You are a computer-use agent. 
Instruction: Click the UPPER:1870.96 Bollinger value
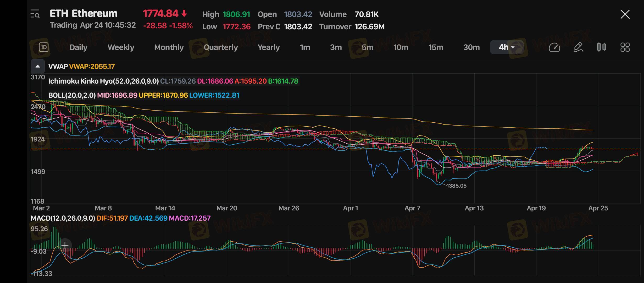coord(163,95)
